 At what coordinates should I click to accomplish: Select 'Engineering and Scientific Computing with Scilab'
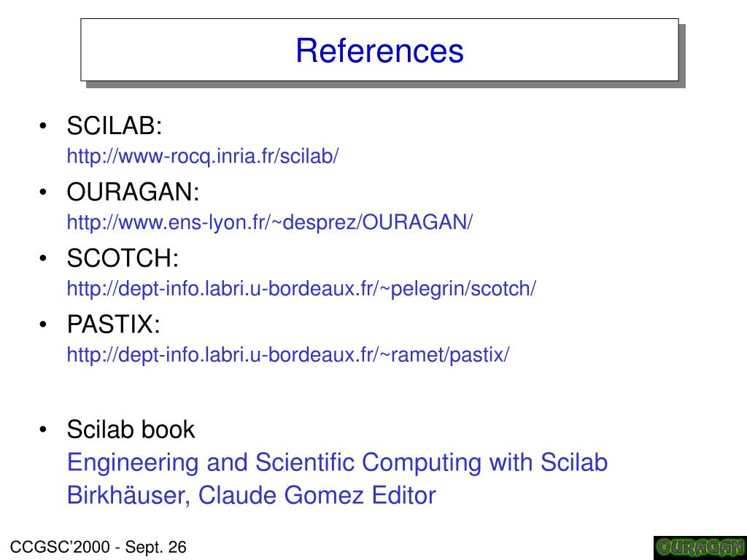point(337,463)
